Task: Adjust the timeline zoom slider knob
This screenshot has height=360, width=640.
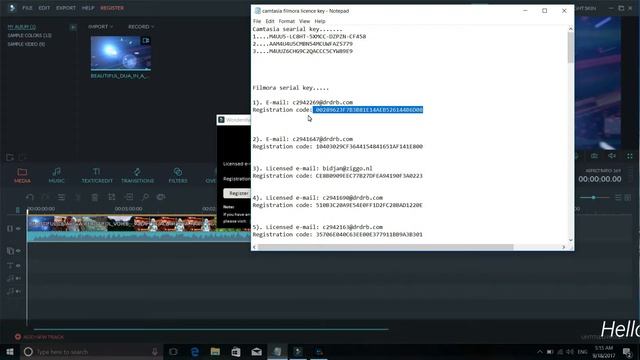Action: pos(593,198)
